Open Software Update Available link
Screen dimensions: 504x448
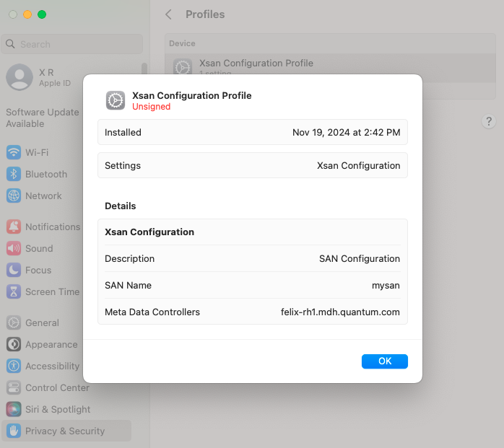click(x=42, y=118)
